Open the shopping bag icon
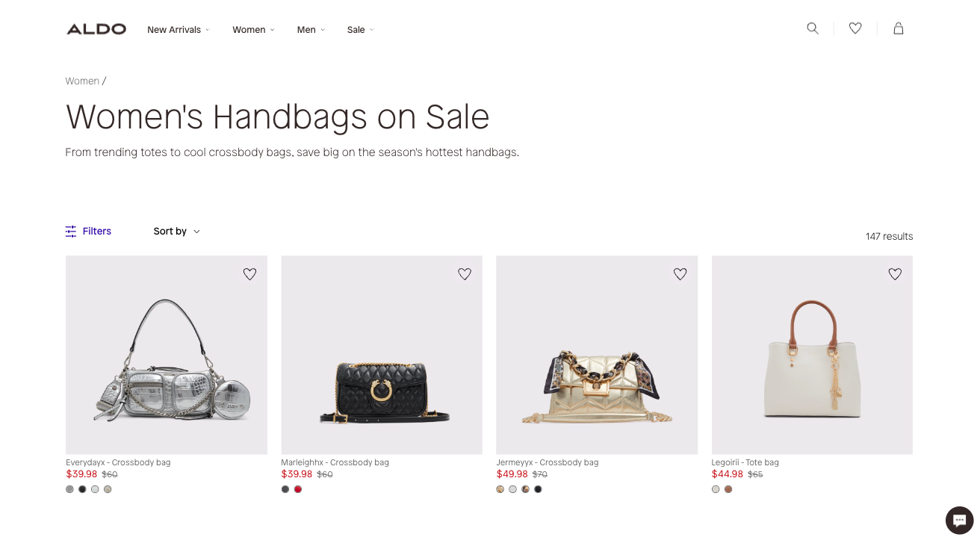The height and width of the screenshot is (540, 980). pyautogui.click(x=899, y=28)
